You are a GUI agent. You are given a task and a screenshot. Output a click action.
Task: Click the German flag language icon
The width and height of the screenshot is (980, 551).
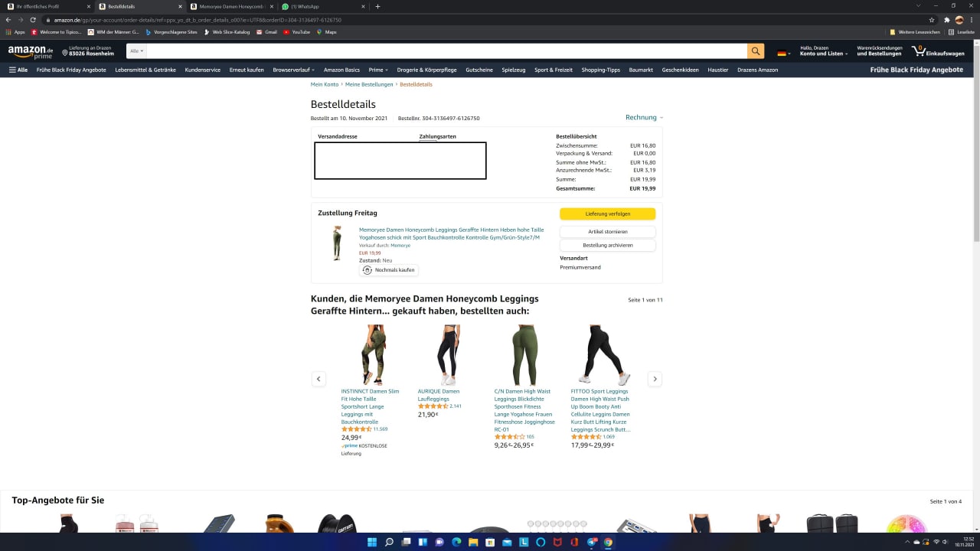(782, 53)
